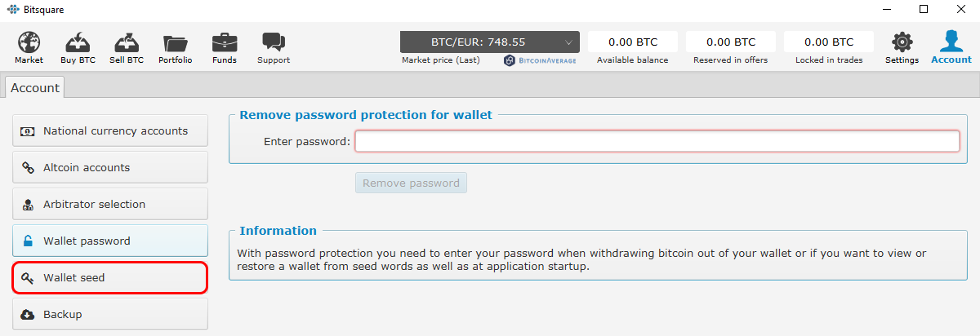Open National currency accounts
This screenshot has width=980, height=336.
tap(110, 130)
